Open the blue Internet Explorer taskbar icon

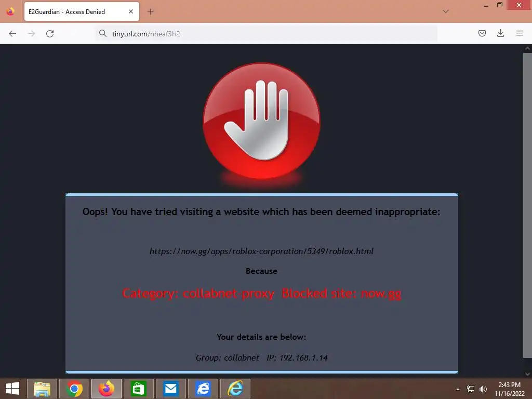(203, 389)
